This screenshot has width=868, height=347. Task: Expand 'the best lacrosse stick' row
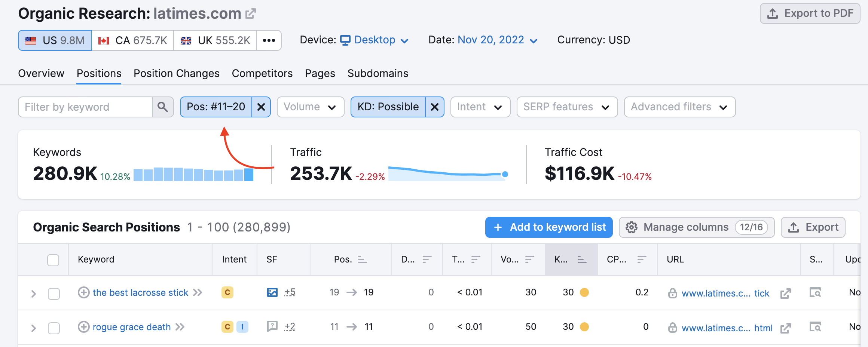(33, 294)
